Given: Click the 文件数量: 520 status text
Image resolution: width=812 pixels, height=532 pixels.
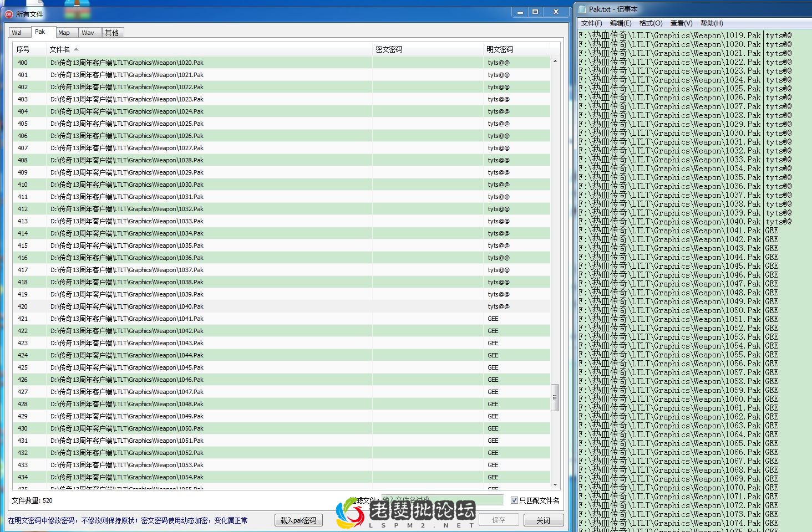Looking at the screenshot, I should [32, 500].
